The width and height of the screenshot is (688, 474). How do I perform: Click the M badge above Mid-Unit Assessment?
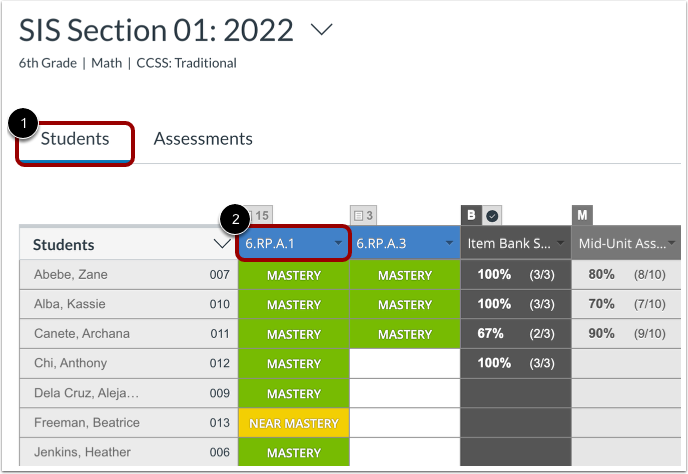(581, 215)
